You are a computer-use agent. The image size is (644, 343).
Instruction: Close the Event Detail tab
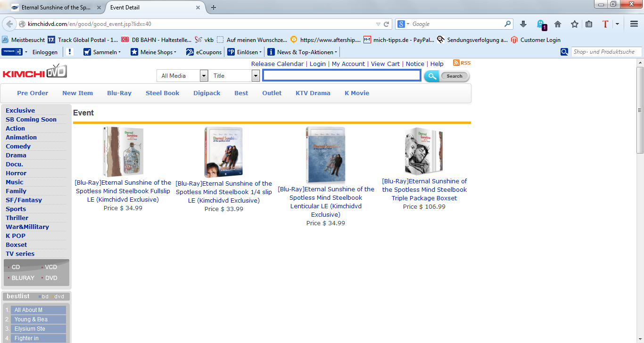click(198, 8)
